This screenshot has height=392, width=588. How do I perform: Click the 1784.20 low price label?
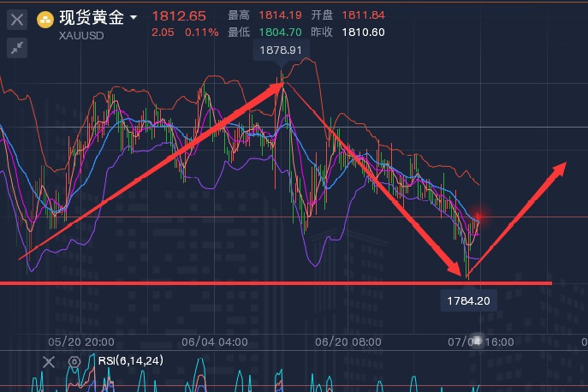(467, 300)
